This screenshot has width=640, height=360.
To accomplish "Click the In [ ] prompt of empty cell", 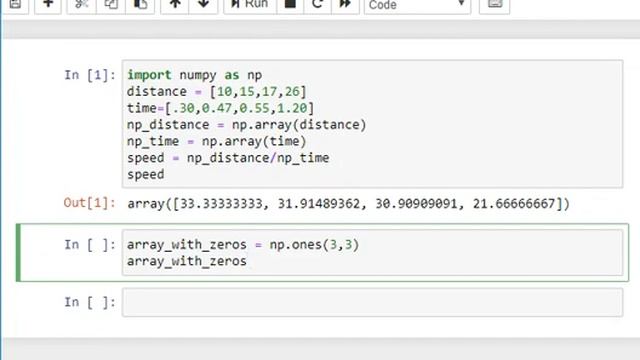I will [x=90, y=302].
